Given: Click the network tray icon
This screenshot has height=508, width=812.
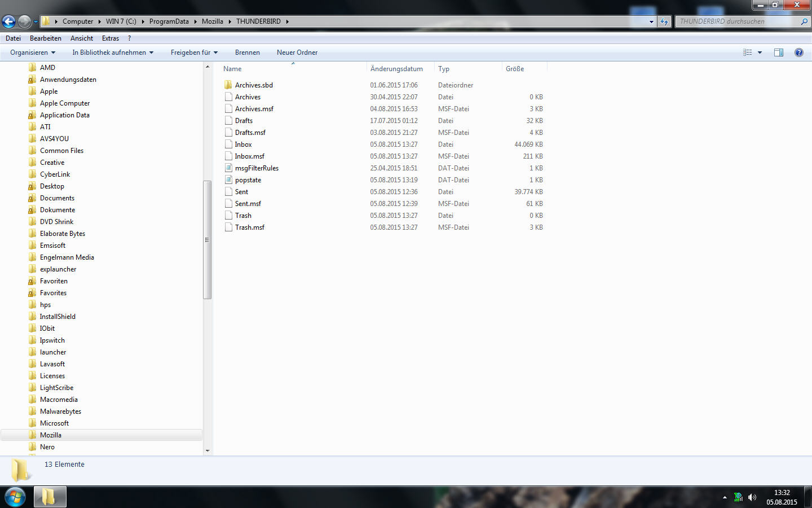Looking at the screenshot, I should coord(738,497).
